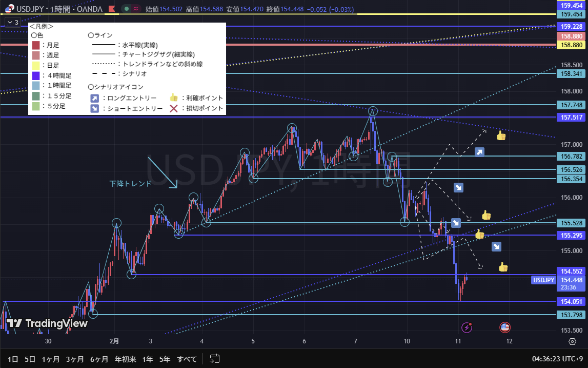
Task: Open chart settings gear on time axis
Action: coord(572,341)
